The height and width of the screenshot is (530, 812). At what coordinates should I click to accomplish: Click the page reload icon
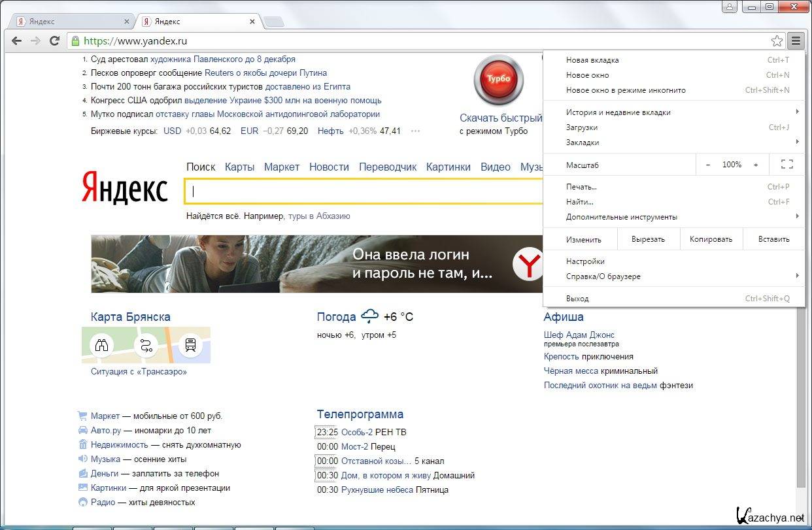[55, 41]
